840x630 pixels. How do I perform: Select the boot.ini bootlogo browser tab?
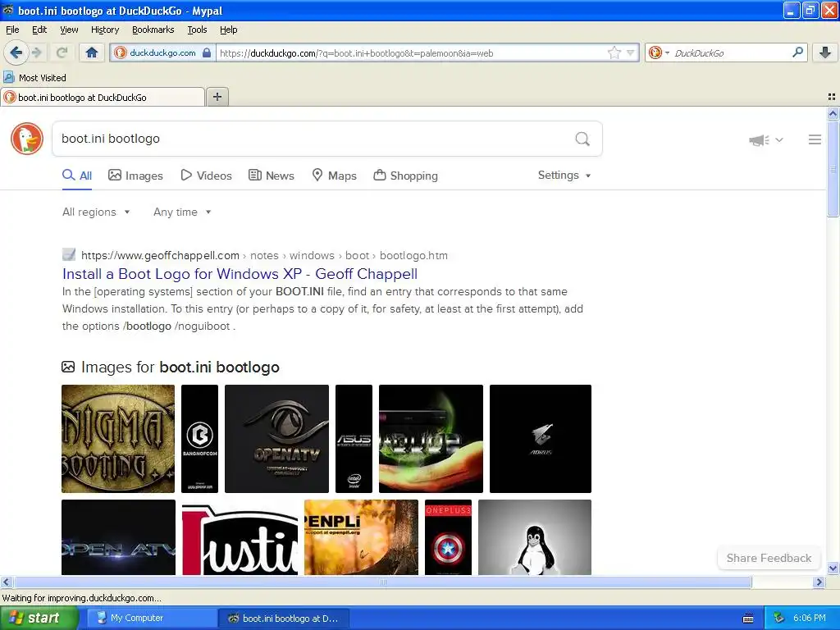(103, 98)
